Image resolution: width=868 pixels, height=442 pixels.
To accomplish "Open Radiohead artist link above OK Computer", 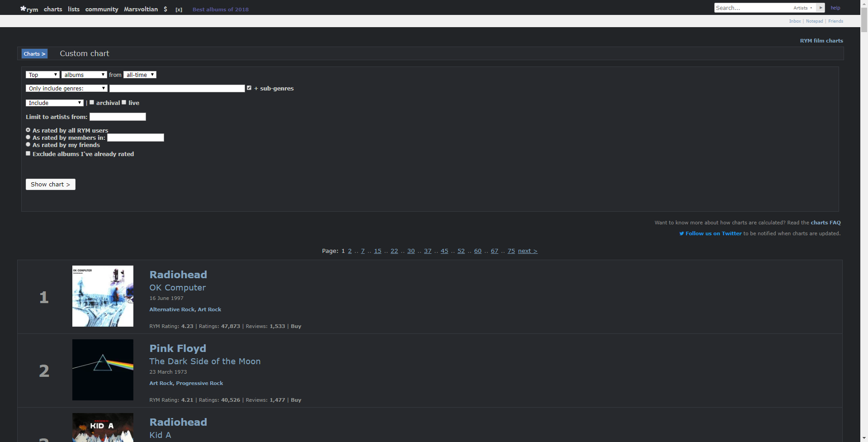I will [178, 275].
